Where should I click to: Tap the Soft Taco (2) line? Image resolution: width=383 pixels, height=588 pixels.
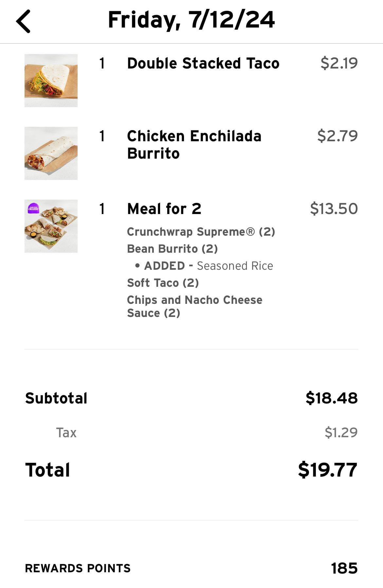pos(163,283)
